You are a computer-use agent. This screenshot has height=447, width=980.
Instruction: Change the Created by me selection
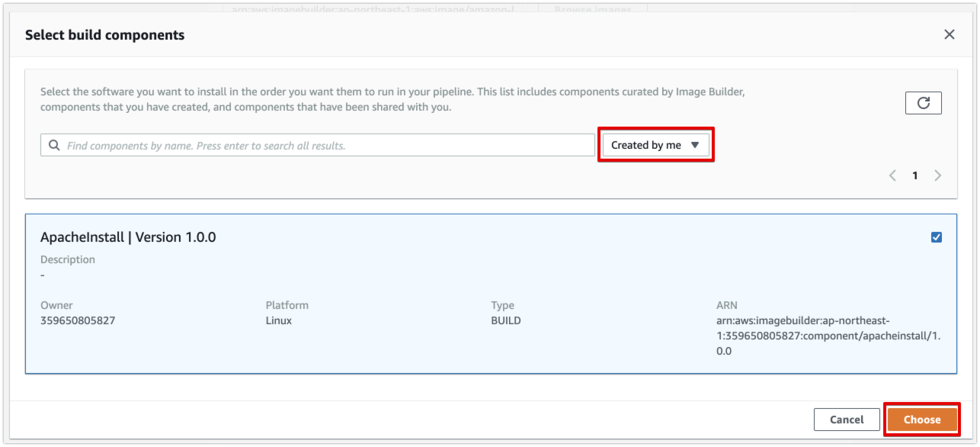coord(655,144)
